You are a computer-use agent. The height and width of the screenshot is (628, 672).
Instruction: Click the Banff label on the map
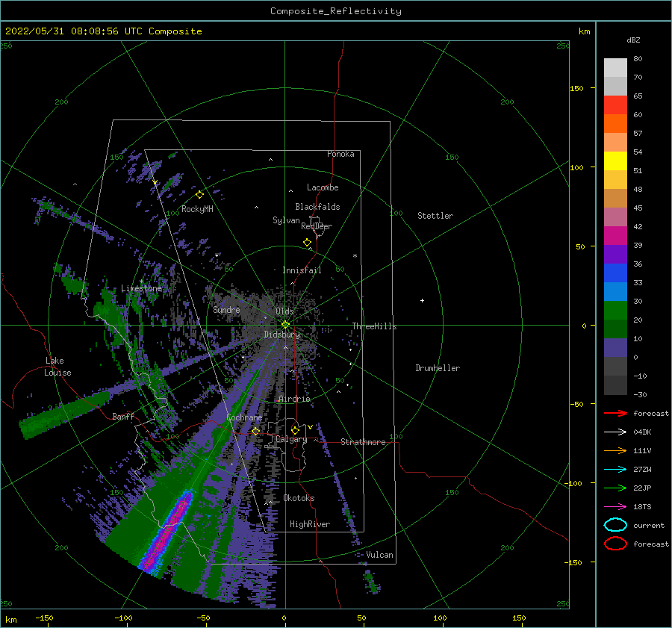point(123,416)
